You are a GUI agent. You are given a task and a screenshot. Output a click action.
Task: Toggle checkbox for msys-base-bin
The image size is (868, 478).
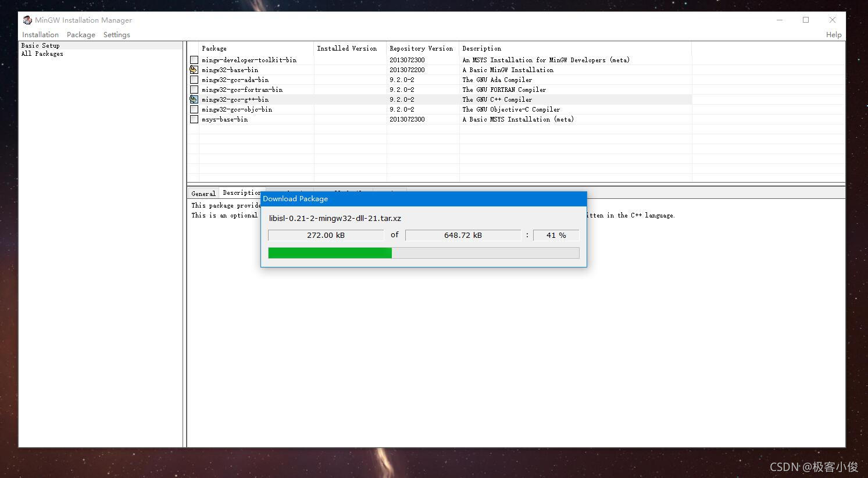click(194, 119)
